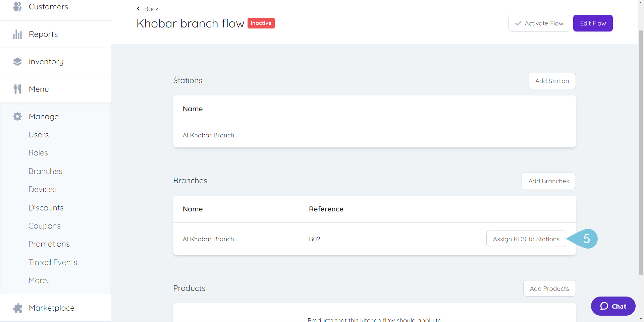This screenshot has height=322, width=644.
Task: Click the Reports bar chart icon
Action: tap(17, 34)
